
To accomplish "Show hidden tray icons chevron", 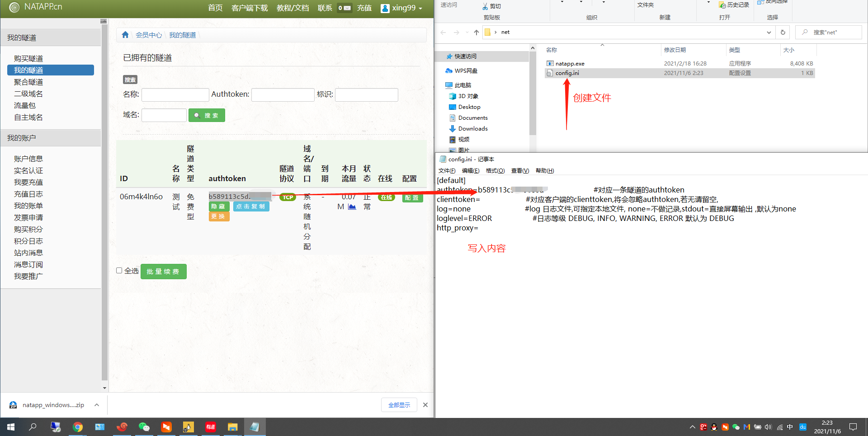I will pos(692,427).
